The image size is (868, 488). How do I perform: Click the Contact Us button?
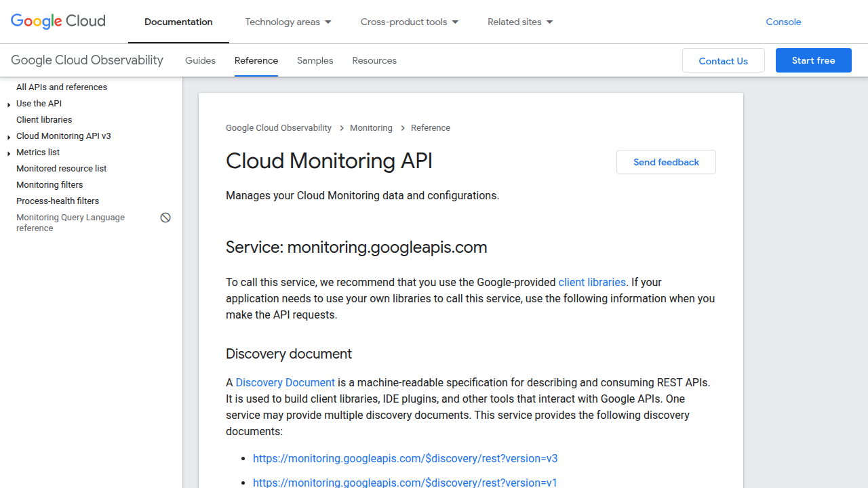pos(724,60)
